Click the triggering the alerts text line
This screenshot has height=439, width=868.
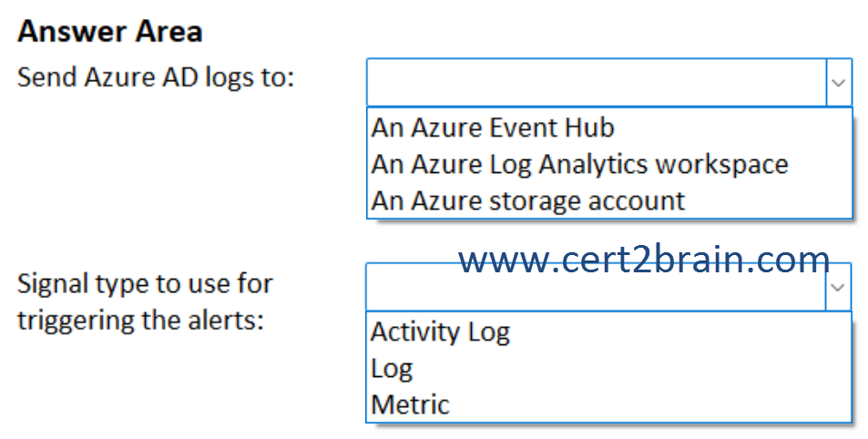140,321
